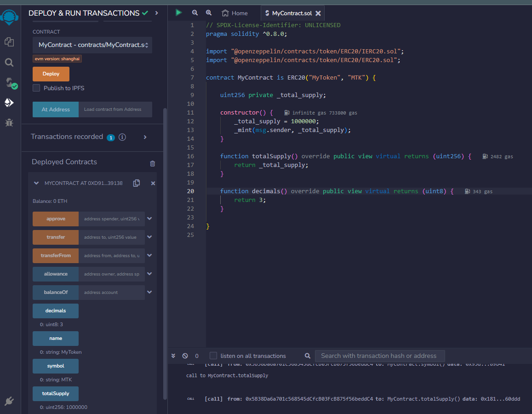Run script with the green play icon
Image resolution: width=532 pixels, height=414 pixels.
(x=179, y=12)
